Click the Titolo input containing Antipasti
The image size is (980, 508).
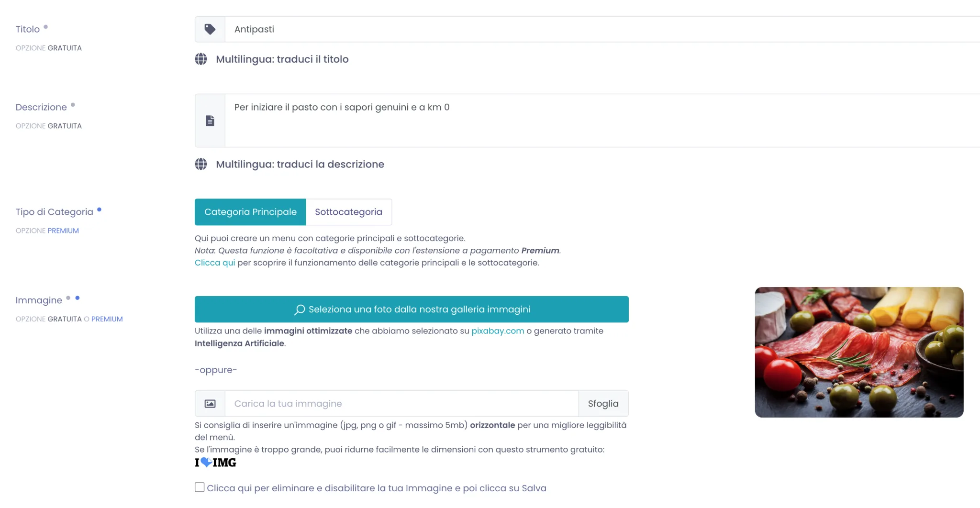click(x=602, y=29)
